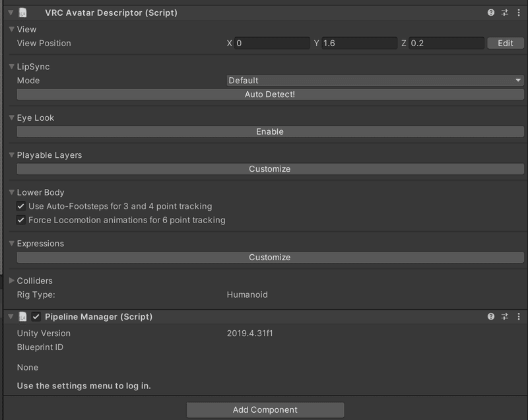Open presets for Pipeline Manager script
This screenshot has width=528, height=420.
[x=505, y=316]
